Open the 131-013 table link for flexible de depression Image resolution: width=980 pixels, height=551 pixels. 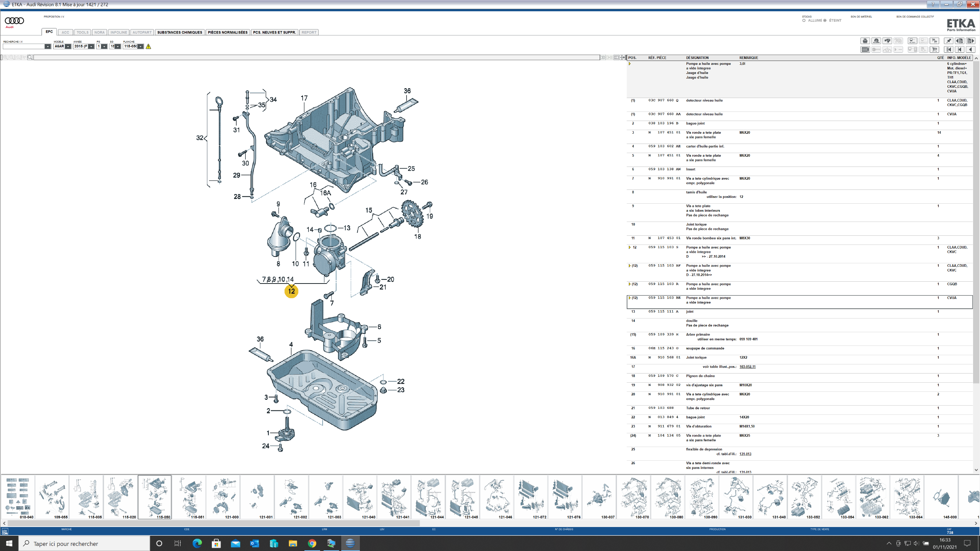[745, 454]
